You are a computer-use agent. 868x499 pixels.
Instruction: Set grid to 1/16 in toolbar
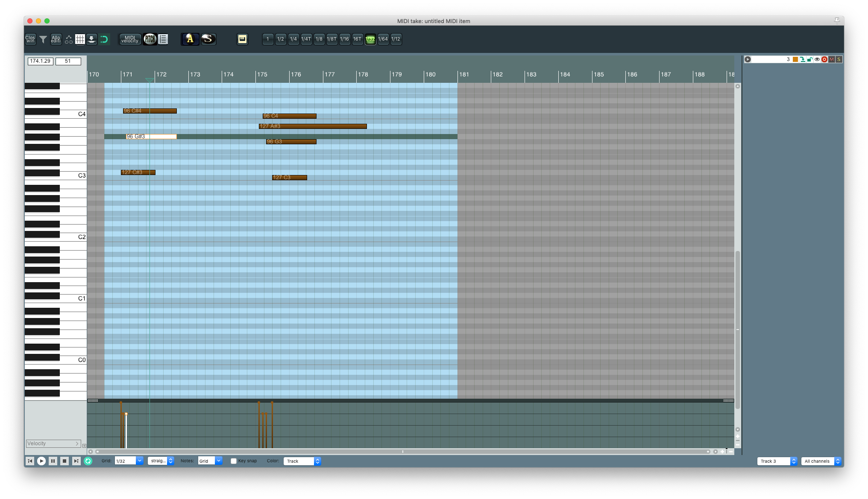(344, 39)
